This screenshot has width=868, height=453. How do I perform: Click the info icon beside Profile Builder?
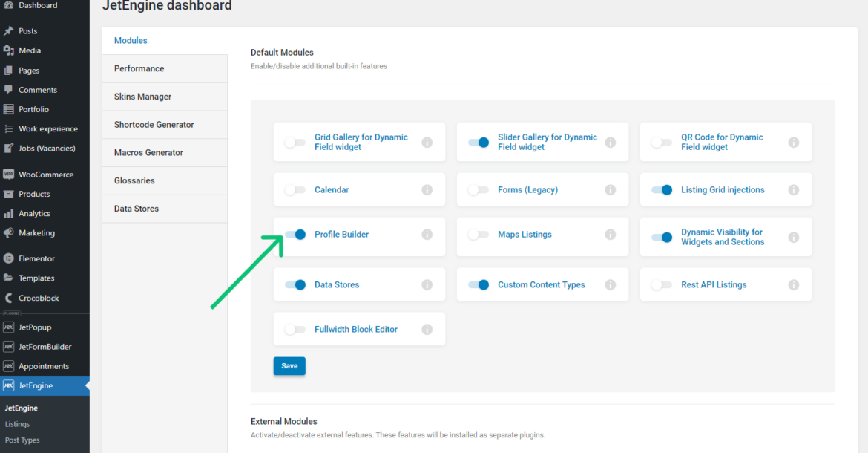(427, 235)
